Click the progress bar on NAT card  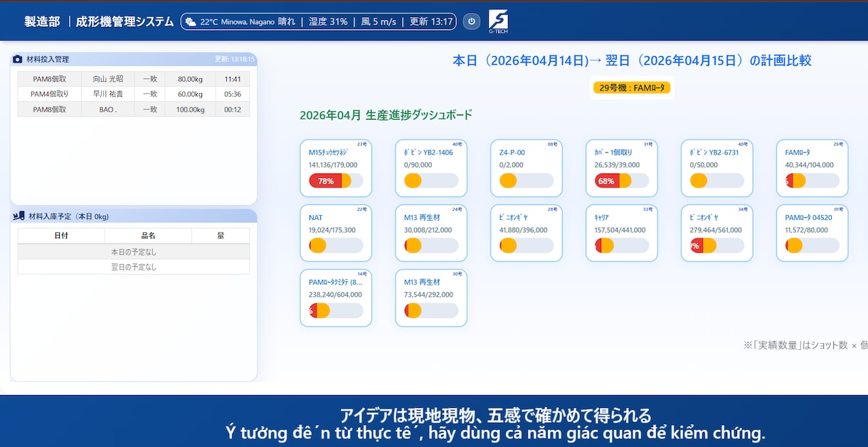[x=336, y=246]
